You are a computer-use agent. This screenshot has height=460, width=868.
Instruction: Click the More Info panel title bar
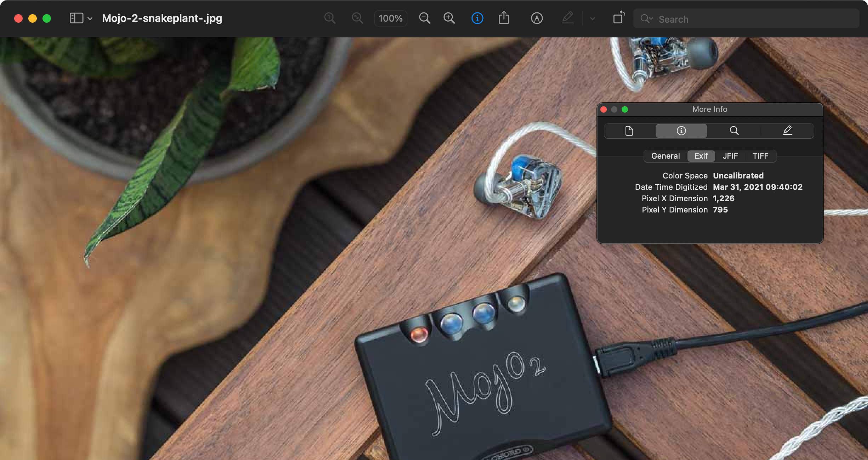click(x=710, y=109)
